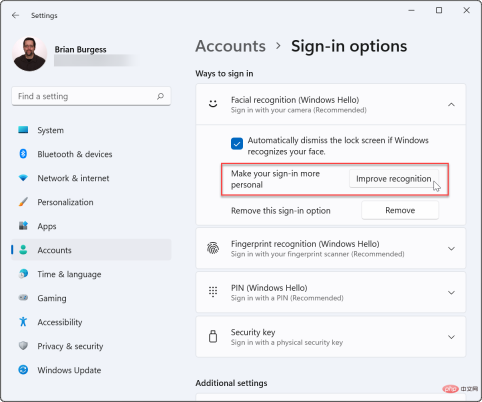Maximize the Settings window

point(439,10)
